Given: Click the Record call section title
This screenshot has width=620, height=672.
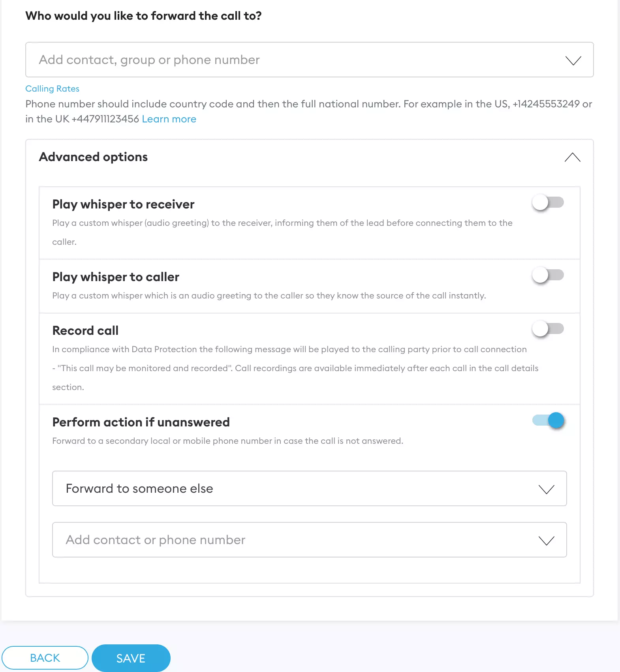Looking at the screenshot, I should point(85,331).
